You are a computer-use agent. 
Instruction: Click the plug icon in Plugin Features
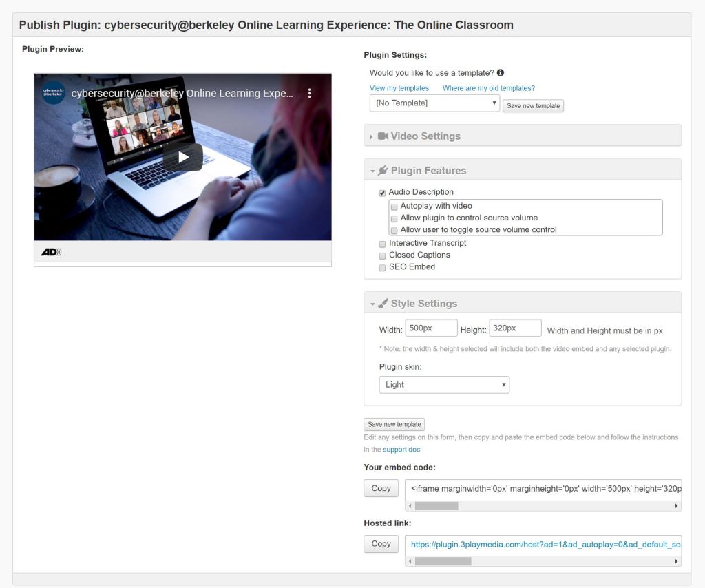tap(383, 171)
